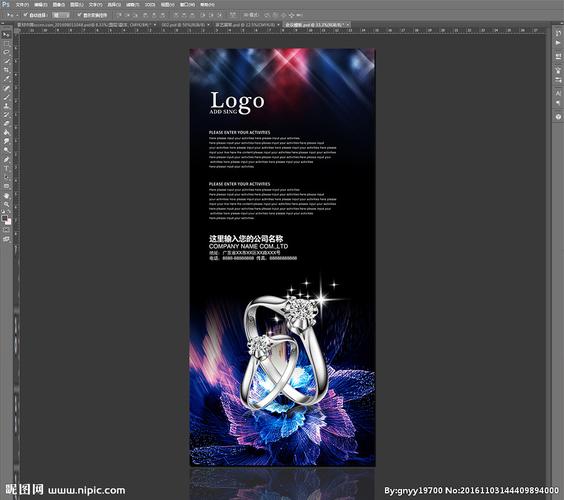564x500 pixels.
Task: Click the background color swatch
Action: point(8,222)
